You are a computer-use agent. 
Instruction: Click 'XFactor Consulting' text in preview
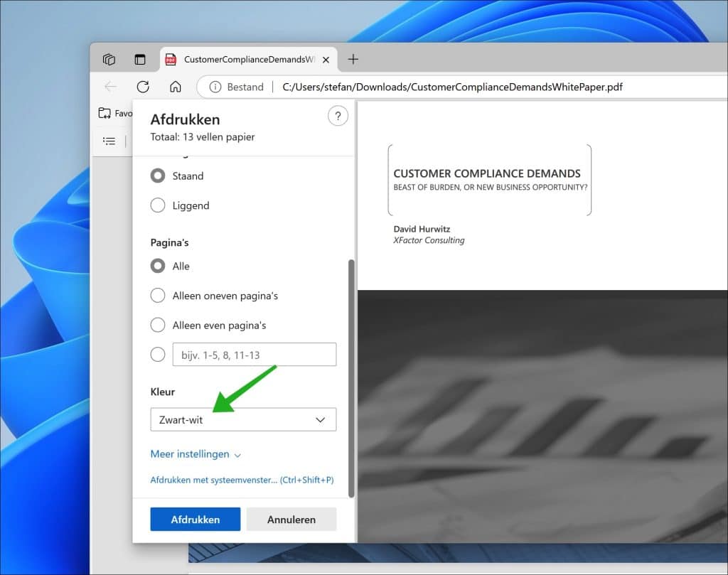[429, 240]
